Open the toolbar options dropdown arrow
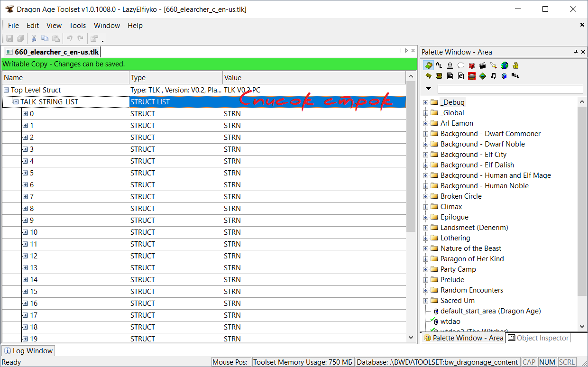The width and height of the screenshot is (588, 367). [x=102, y=41]
